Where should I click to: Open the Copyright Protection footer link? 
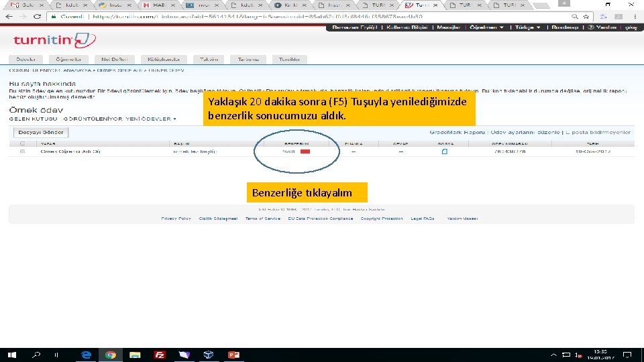[382, 219]
